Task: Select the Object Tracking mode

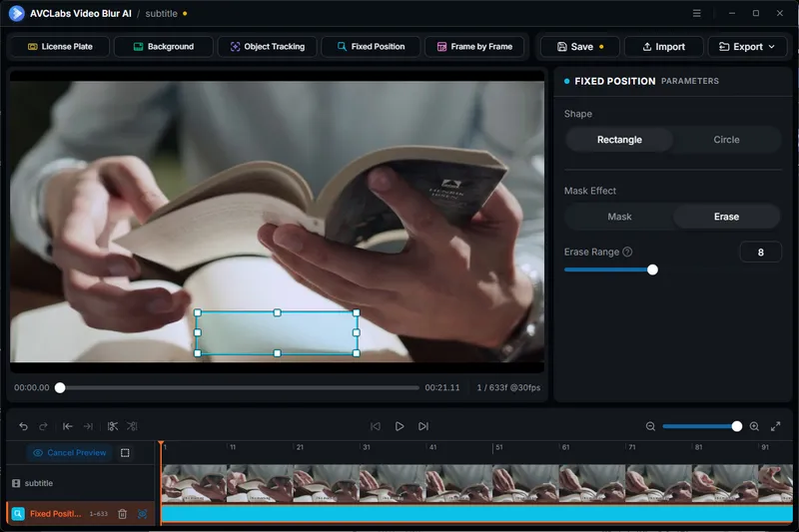Action: click(x=267, y=46)
